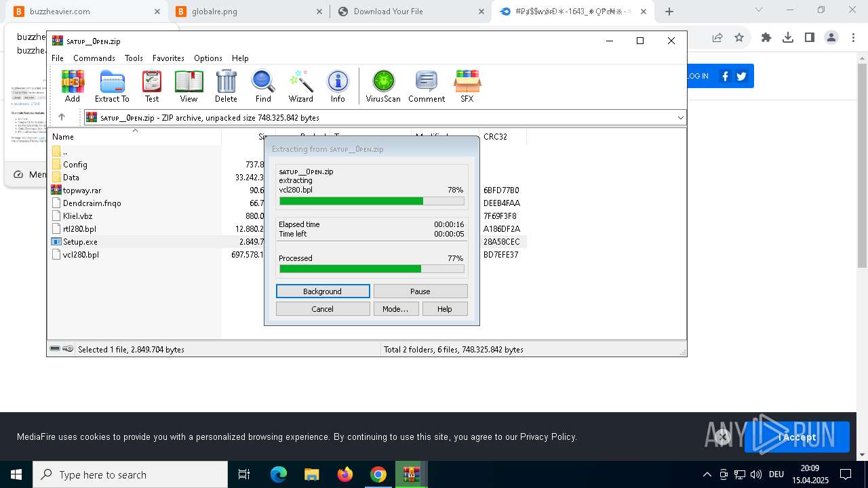Switch to Chrome on the taskbar

378,474
